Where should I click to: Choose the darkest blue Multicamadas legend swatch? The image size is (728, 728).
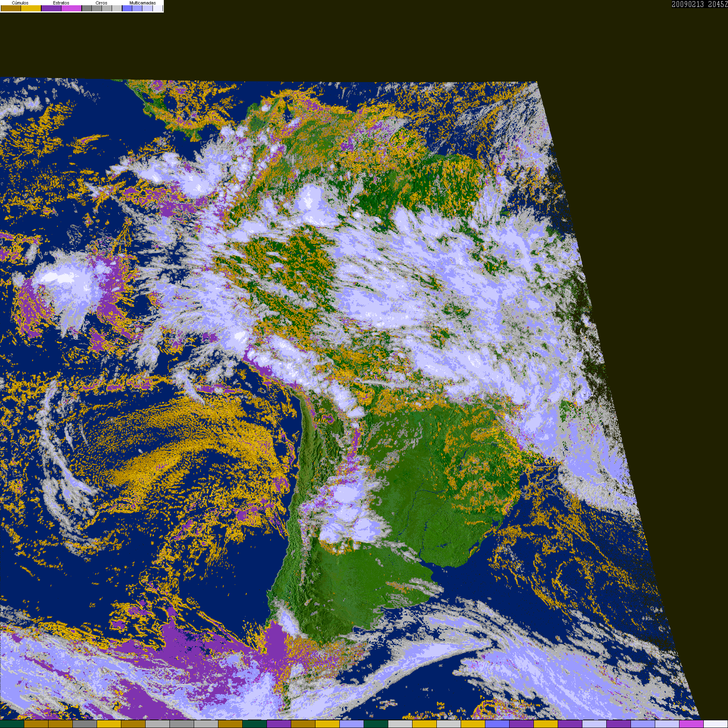[x=127, y=8]
